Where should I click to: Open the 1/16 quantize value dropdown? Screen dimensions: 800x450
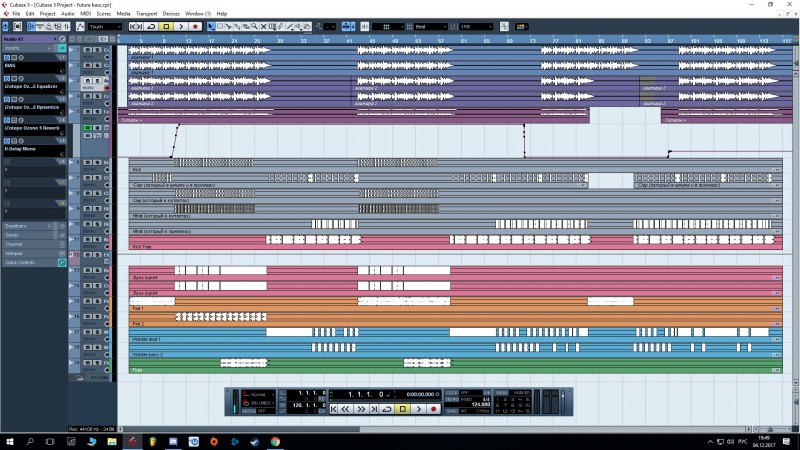point(476,27)
